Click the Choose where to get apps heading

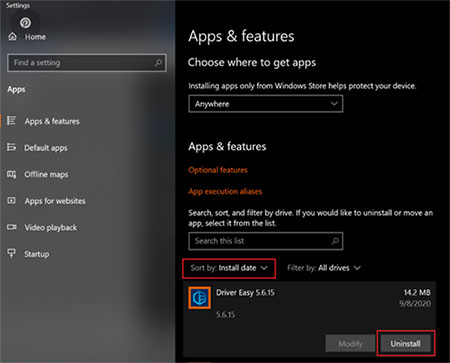pyautogui.click(x=252, y=63)
